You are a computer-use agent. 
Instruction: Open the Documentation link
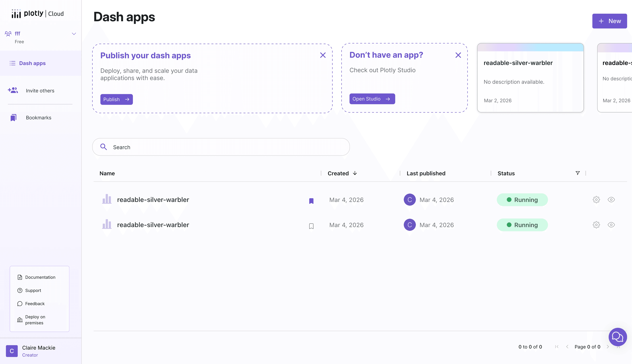[40, 277]
